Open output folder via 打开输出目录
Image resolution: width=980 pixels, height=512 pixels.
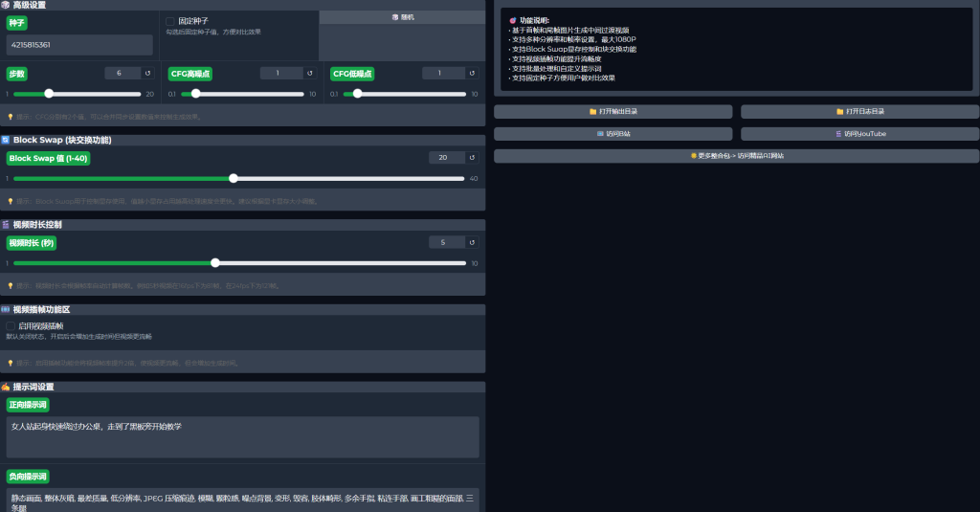point(612,112)
